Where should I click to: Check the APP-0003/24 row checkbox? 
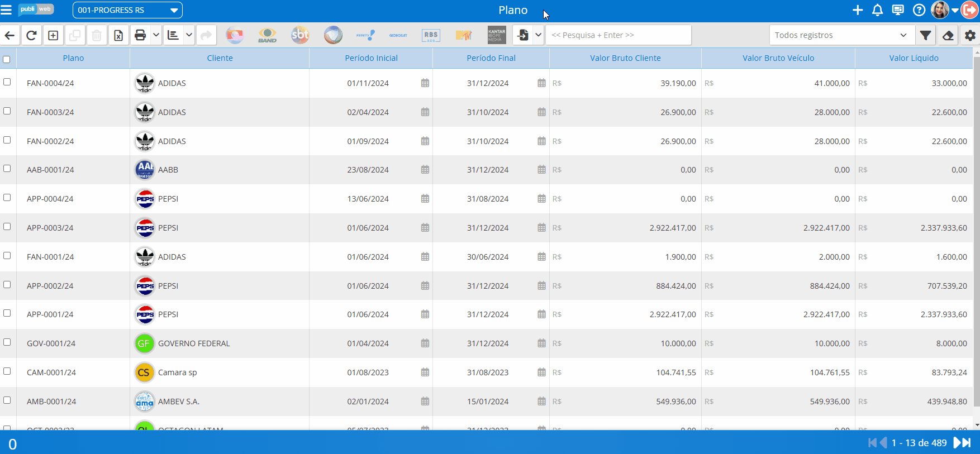tap(7, 226)
